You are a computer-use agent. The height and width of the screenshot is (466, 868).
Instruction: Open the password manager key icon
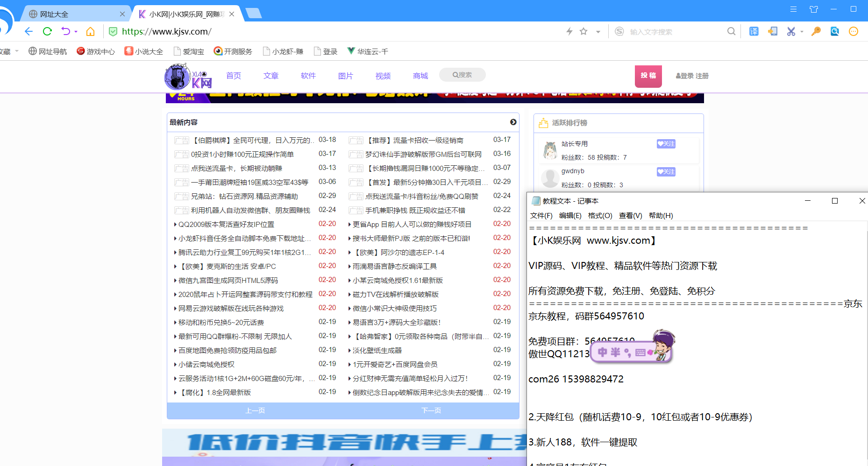pos(816,31)
